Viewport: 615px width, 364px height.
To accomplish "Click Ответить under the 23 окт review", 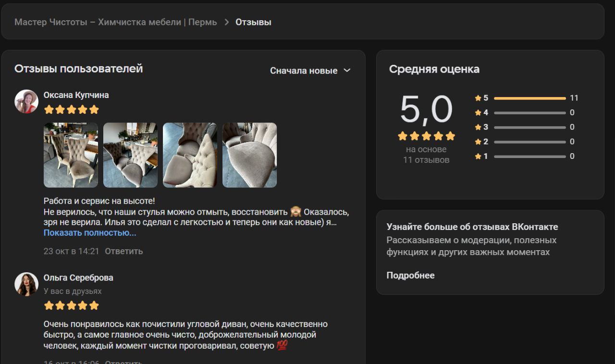I will 123,251.
